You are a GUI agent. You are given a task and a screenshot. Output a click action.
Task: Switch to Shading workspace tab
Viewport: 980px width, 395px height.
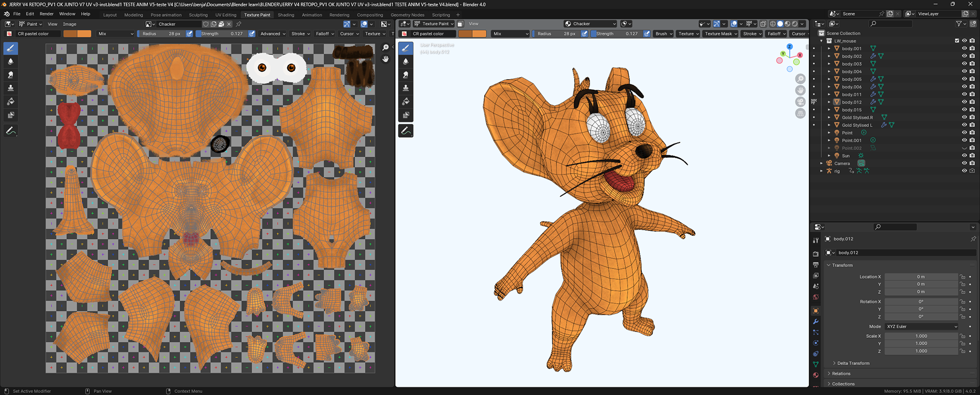[286, 15]
